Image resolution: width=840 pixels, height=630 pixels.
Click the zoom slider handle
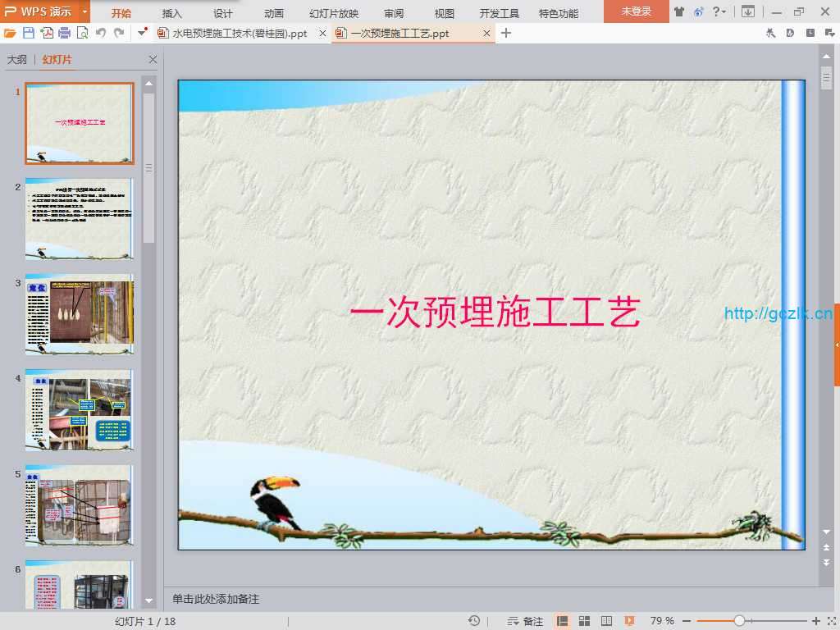(739, 621)
